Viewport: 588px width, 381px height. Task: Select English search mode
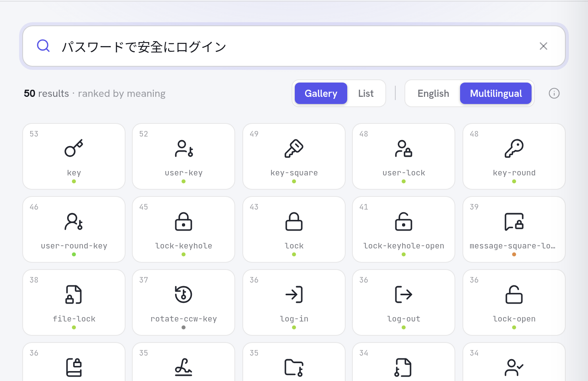pos(433,93)
